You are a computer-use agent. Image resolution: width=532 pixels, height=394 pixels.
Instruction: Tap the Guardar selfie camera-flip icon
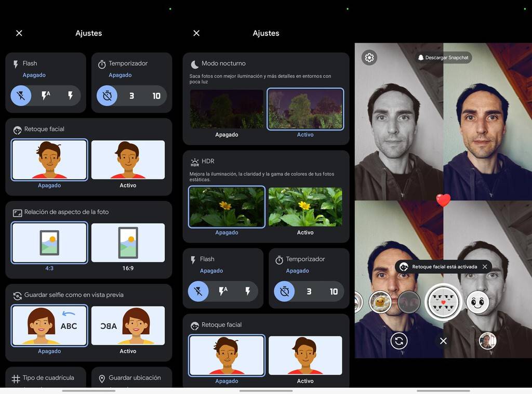[17, 296]
